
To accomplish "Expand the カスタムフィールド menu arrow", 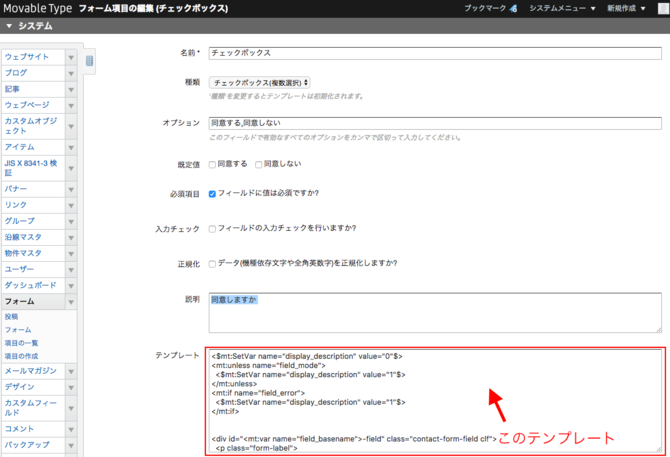I will (71, 408).
